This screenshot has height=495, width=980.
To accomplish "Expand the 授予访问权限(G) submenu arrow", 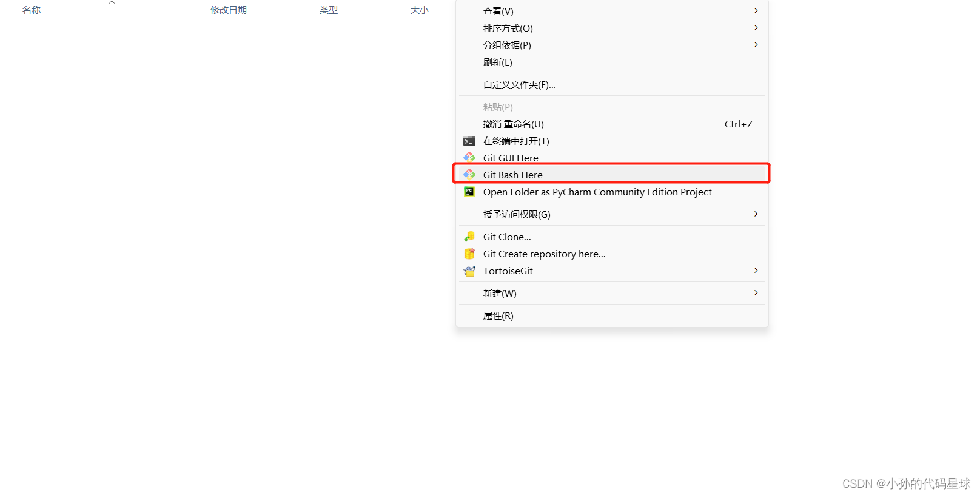I will [756, 214].
